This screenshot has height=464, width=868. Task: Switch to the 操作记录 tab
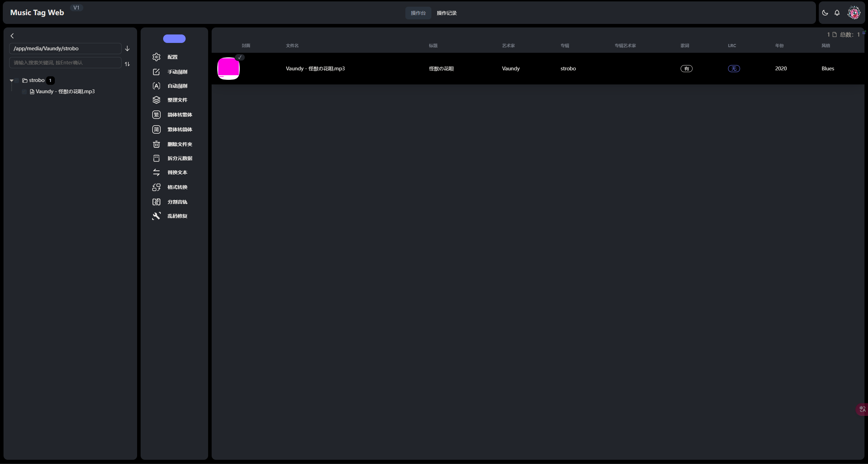point(446,13)
